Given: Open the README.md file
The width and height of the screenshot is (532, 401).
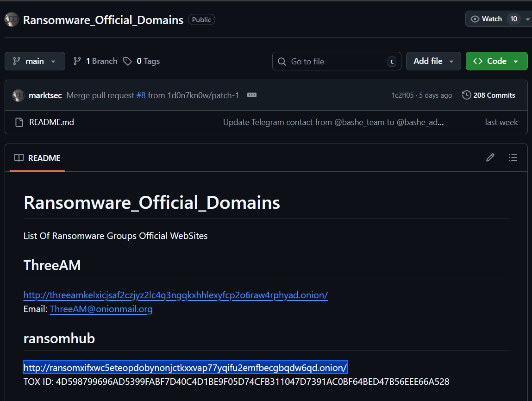Looking at the screenshot, I should click(x=51, y=122).
